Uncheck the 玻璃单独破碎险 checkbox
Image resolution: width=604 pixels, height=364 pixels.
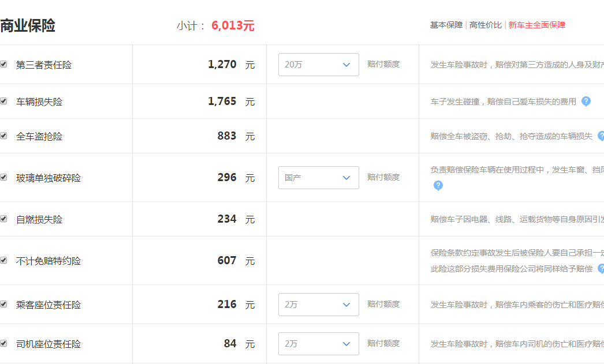click(3, 177)
